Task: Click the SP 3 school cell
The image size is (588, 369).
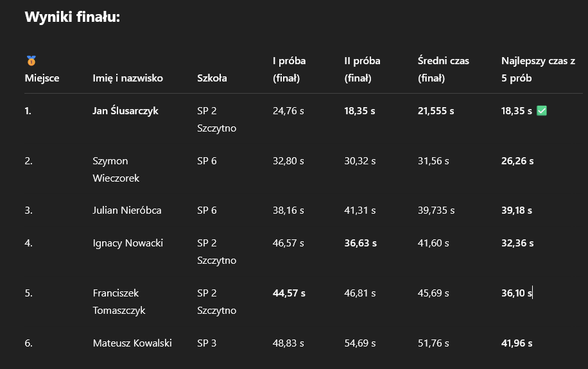Action: 207,343
